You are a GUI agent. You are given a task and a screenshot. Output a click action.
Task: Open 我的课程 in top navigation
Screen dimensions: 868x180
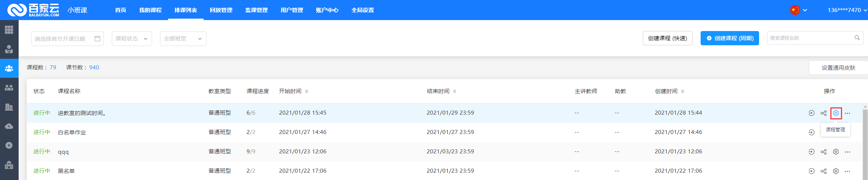click(x=150, y=10)
